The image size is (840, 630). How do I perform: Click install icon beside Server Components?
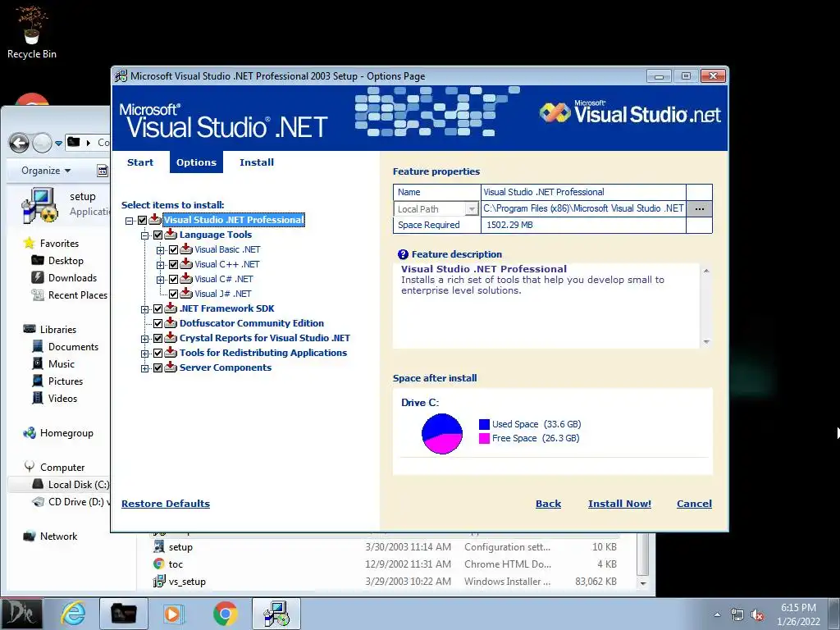(x=171, y=367)
